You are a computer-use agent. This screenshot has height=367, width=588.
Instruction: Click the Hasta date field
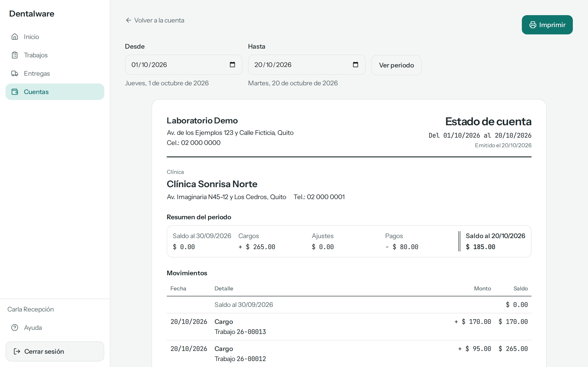307,64
